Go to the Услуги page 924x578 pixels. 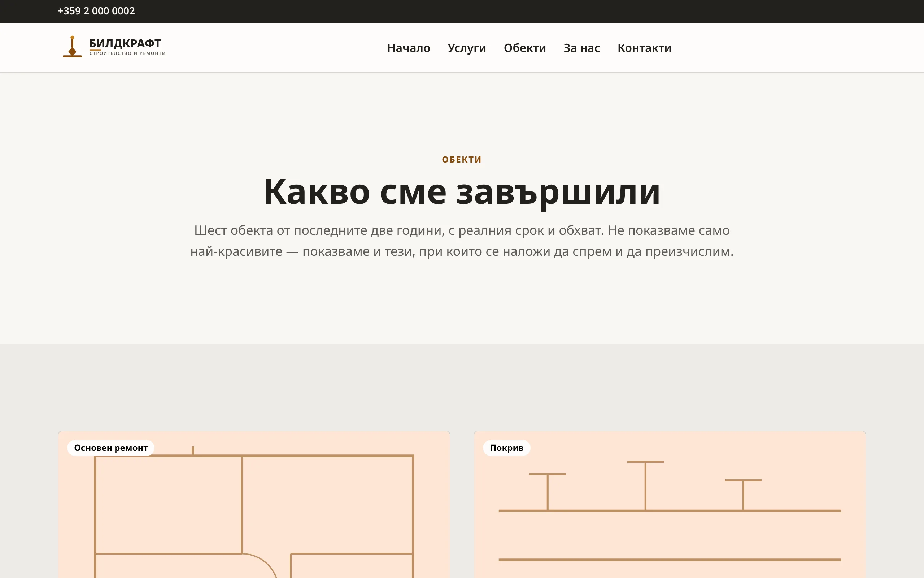[467, 48]
